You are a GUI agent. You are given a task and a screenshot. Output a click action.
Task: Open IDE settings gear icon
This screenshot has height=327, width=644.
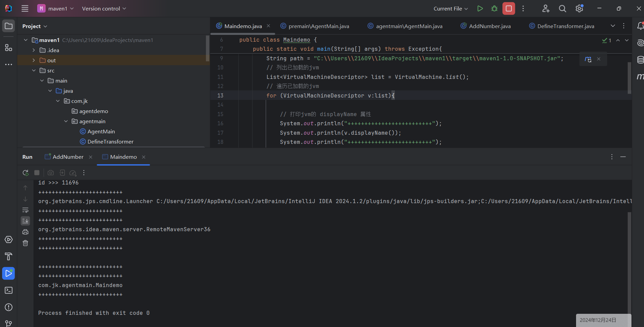(x=579, y=8)
